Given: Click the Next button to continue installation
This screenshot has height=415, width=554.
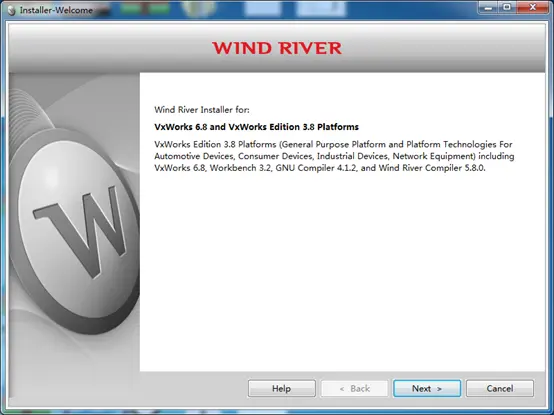Looking at the screenshot, I should click(x=427, y=389).
